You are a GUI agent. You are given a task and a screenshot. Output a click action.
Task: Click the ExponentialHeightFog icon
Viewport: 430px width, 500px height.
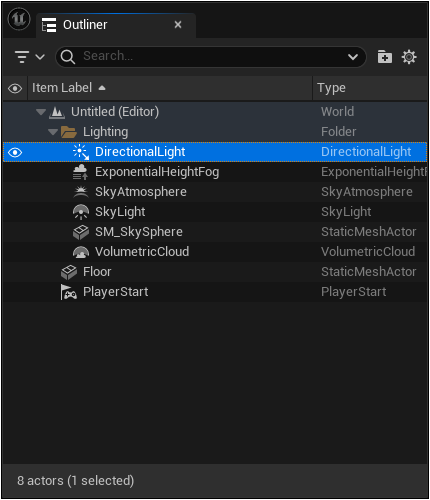tap(80, 172)
